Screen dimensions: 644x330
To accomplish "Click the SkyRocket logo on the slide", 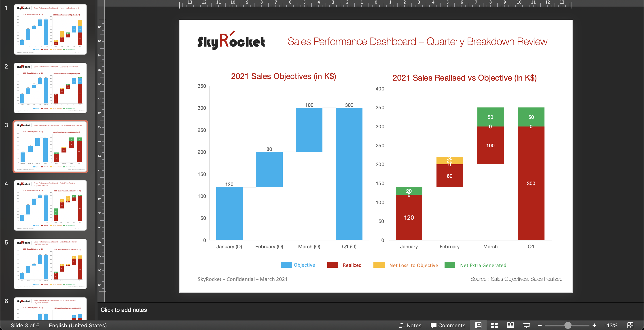I will click(x=231, y=41).
